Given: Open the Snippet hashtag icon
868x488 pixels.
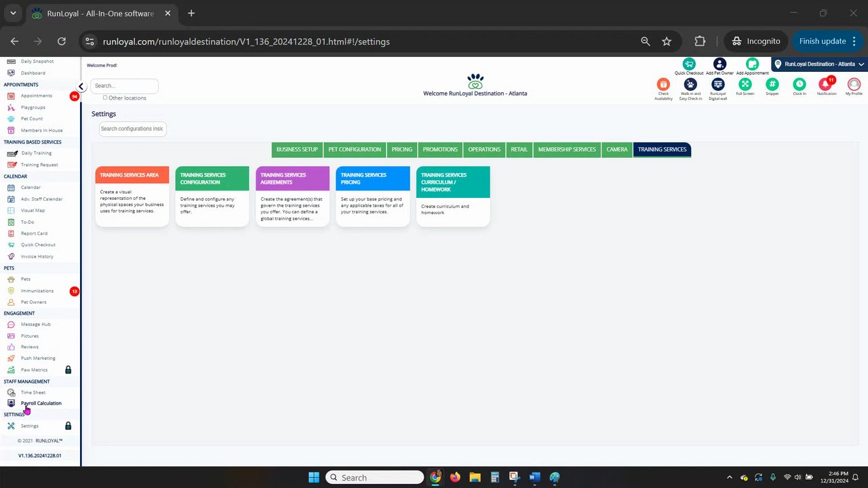Looking at the screenshot, I should pos(772,84).
